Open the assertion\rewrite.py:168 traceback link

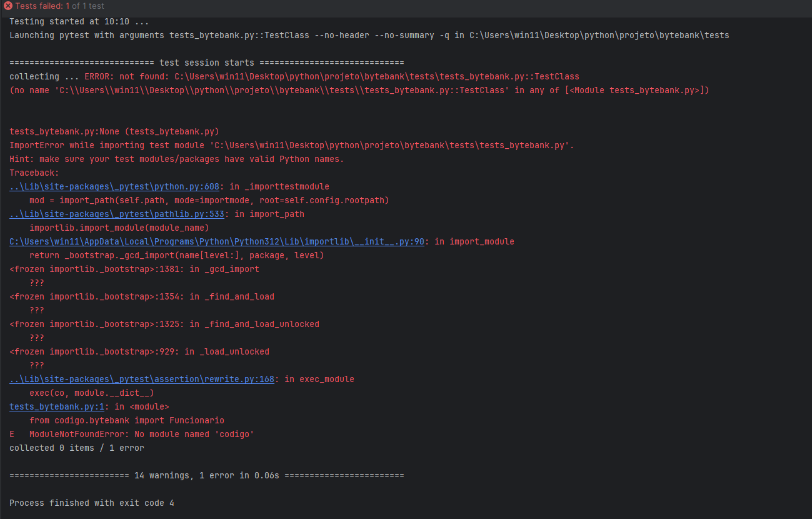pos(142,379)
